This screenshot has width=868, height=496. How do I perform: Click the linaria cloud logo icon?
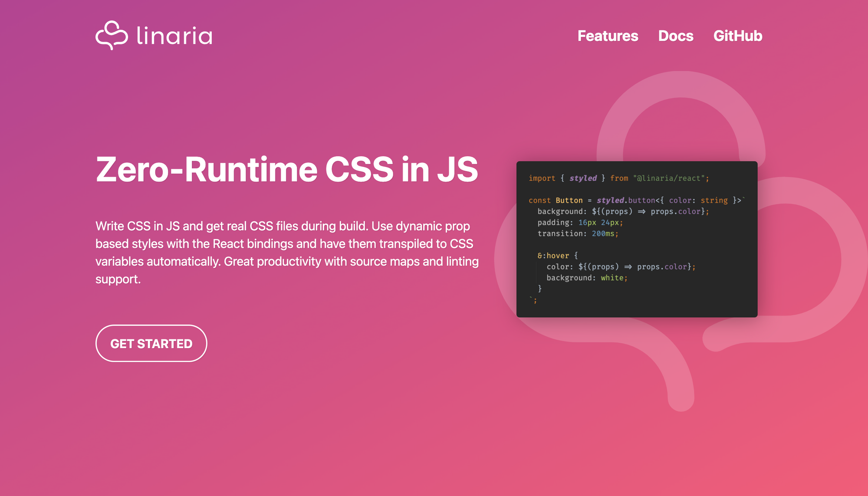(112, 35)
